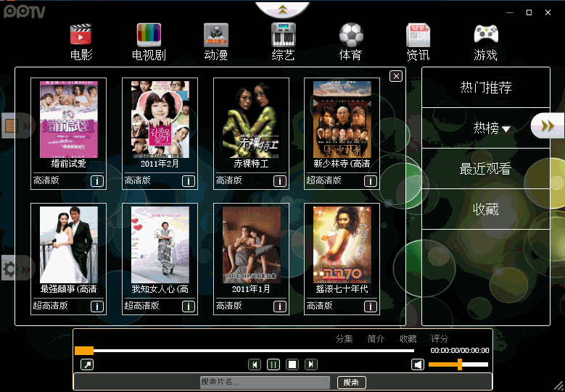The height and width of the screenshot is (392, 565).
Task: Focus the 搜索片名 search field
Action: point(265,383)
